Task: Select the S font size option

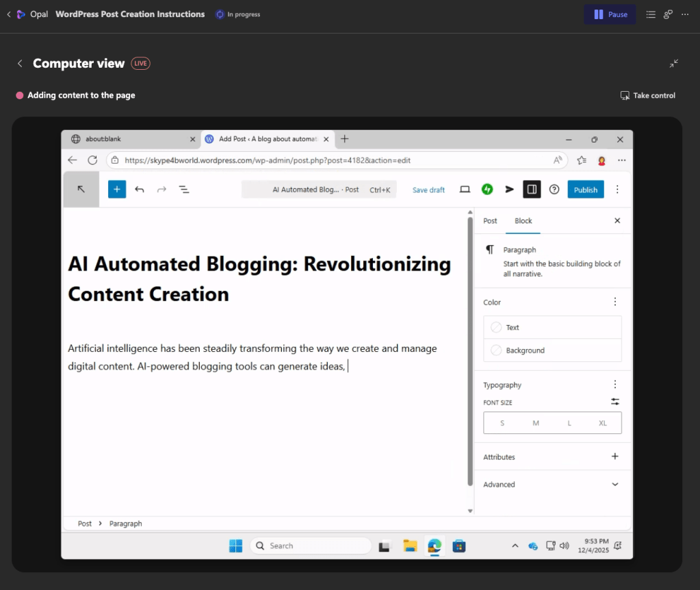Action: tap(502, 423)
